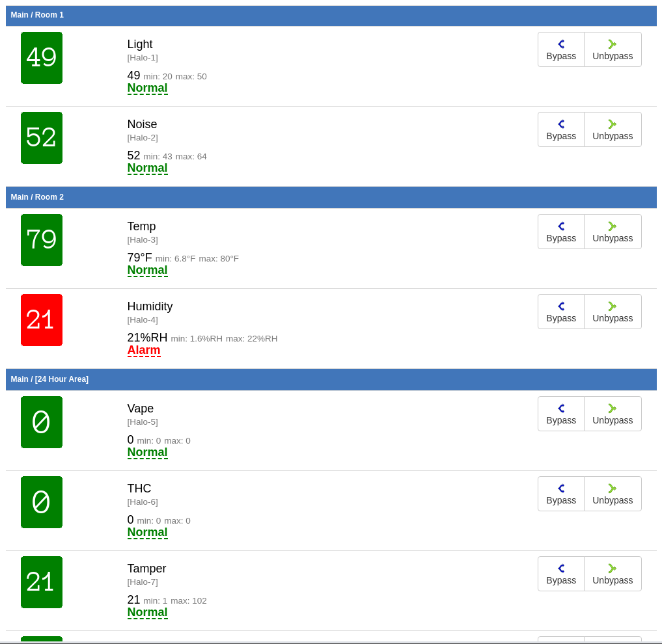
Task: Click the red Humidity value tile showing 21
Action: pos(42,320)
